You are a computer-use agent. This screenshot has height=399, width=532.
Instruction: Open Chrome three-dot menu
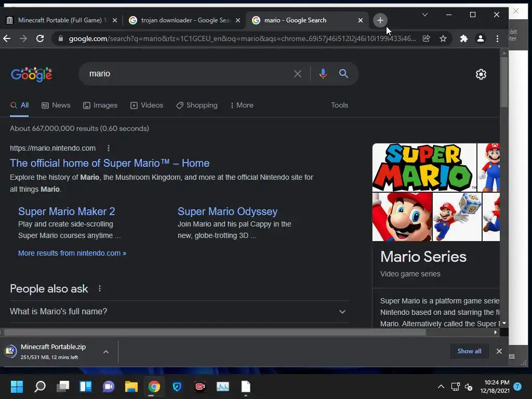point(497,38)
